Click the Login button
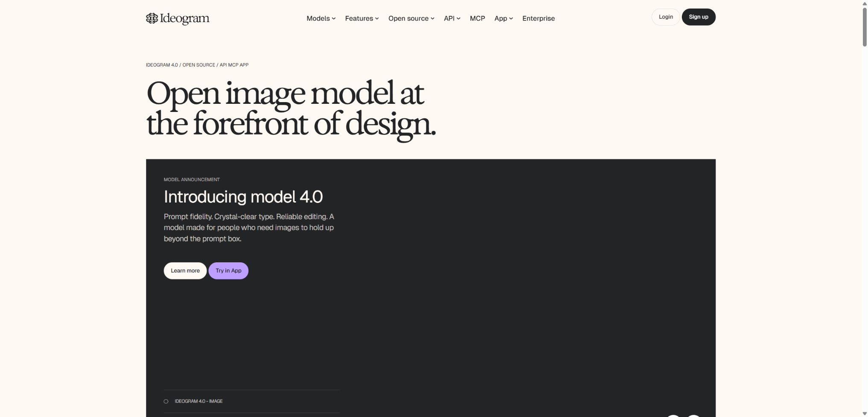This screenshot has width=868, height=417. 666,17
